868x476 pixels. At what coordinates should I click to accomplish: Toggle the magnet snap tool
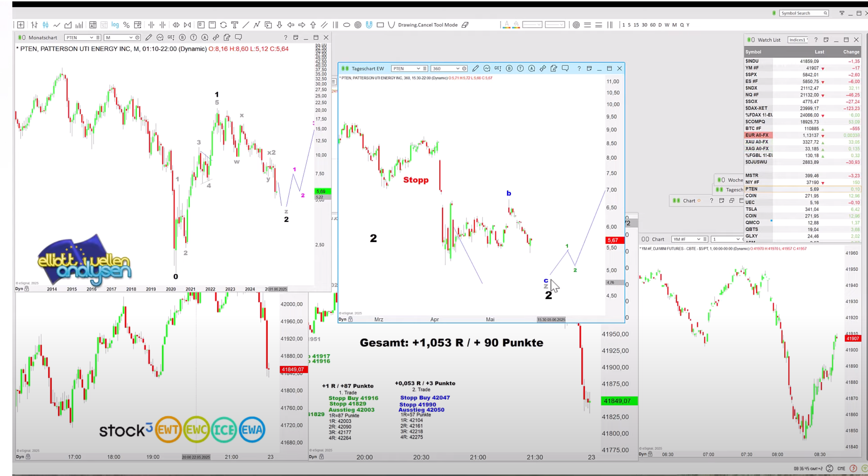[x=369, y=25]
